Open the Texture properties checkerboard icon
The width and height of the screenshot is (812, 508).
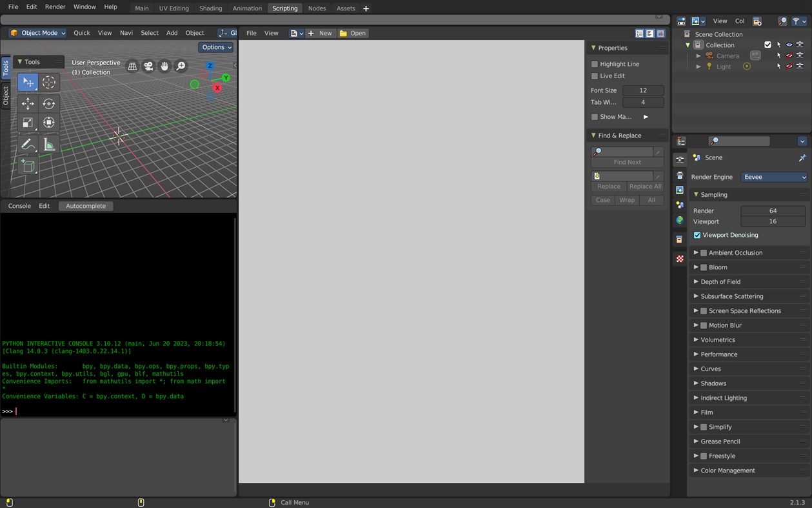[x=680, y=259]
